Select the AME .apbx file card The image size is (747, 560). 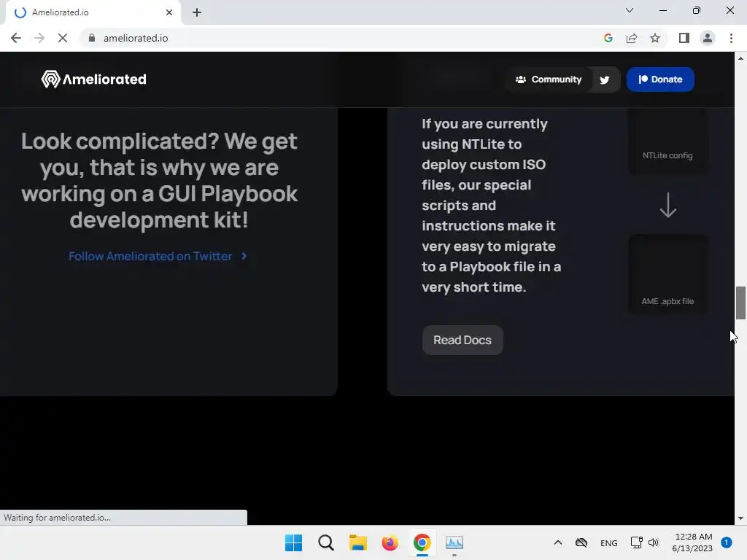[x=667, y=274]
